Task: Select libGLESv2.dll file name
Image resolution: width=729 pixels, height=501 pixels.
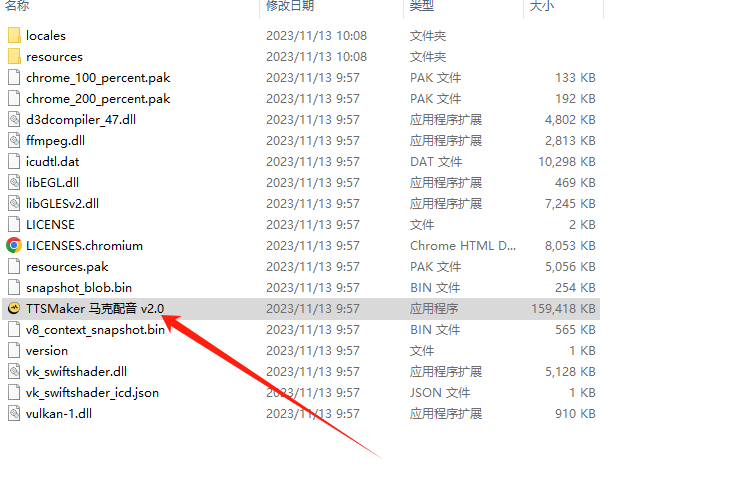Action: click(62, 204)
